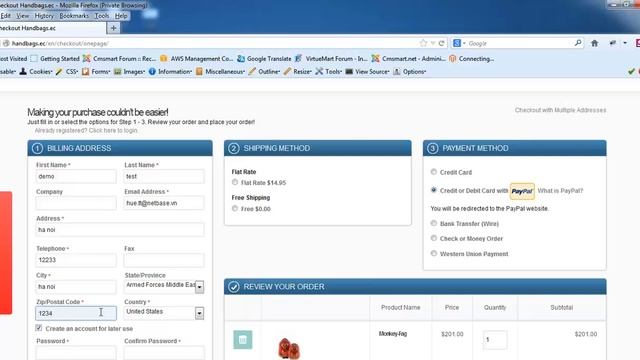The width and height of the screenshot is (640, 360).
Task: Open Resize menu in developer toolbar
Action: [298, 71]
